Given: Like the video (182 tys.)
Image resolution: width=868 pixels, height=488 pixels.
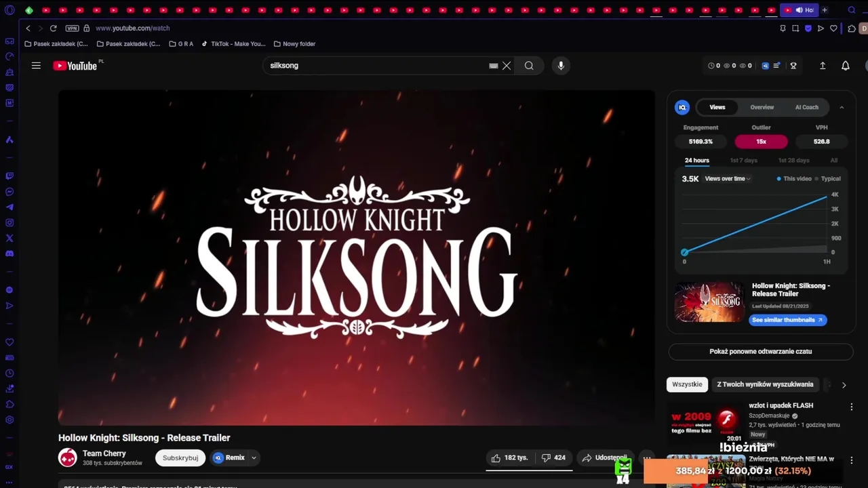Looking at the screenshot, I should [509, 458].
